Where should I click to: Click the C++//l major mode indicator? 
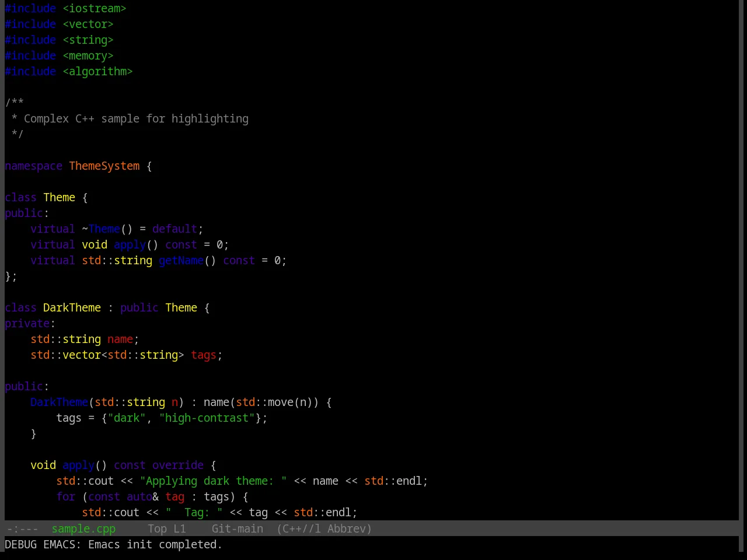coord(299,529)
